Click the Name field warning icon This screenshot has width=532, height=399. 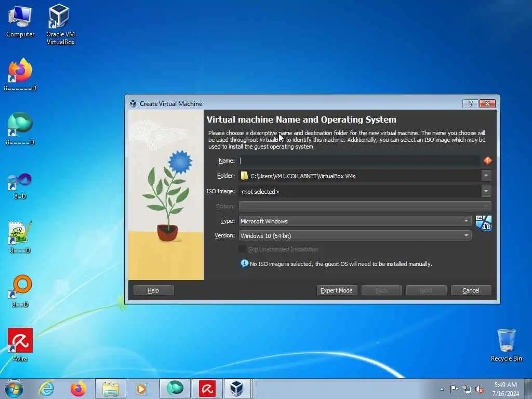[x=487, y=161]
